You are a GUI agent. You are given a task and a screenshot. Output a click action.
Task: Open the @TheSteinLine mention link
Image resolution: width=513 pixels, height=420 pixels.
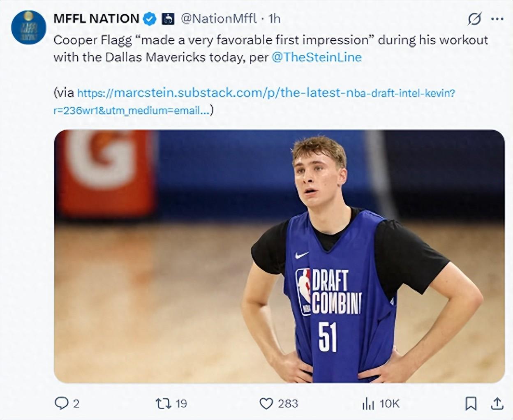point(317,57)
